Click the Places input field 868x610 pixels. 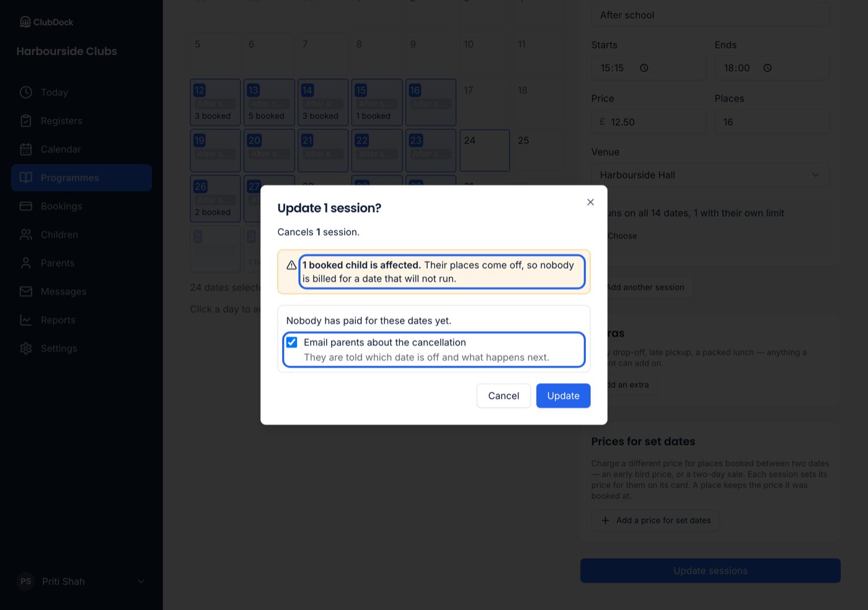point(772,122)
